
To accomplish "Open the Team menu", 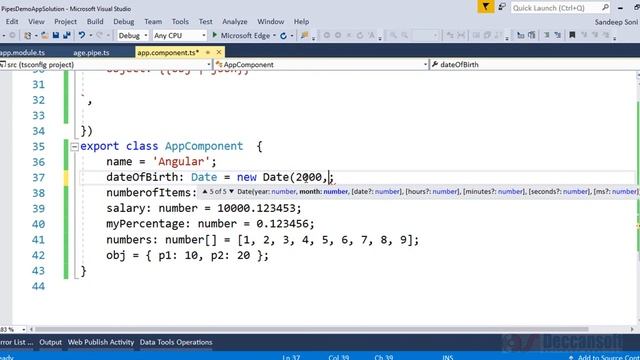I will (x=153, y=22).
